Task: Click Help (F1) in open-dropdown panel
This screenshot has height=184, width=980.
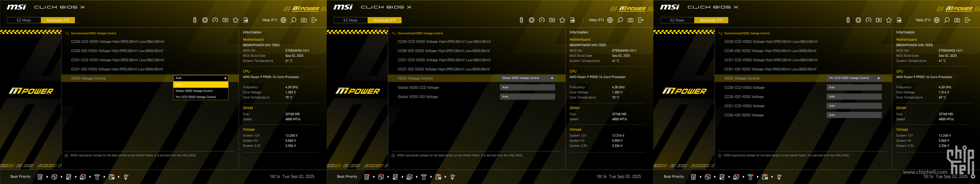Action: [270, 20]
